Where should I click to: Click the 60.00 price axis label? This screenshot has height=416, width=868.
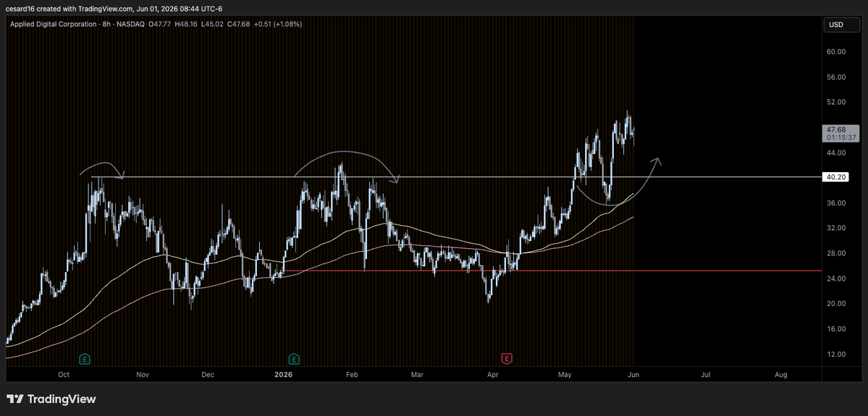(836, 52)
